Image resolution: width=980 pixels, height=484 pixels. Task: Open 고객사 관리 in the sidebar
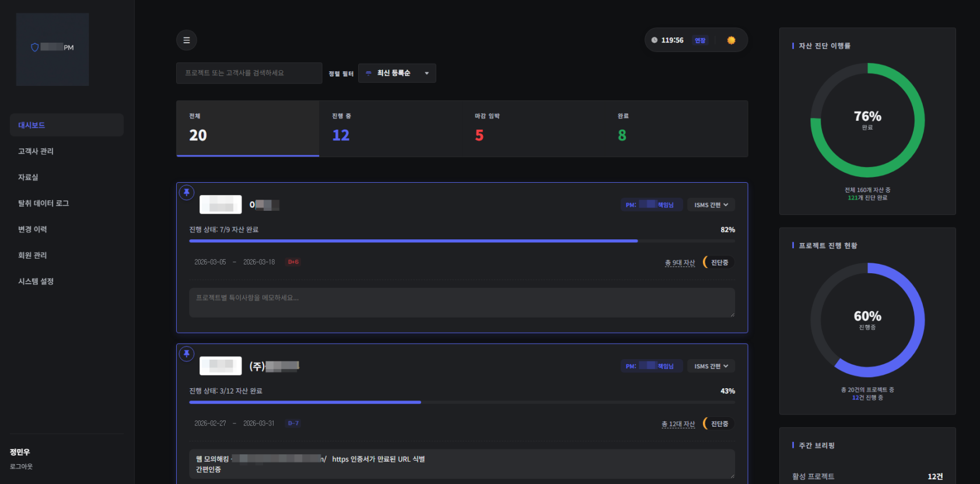[36, 151]
